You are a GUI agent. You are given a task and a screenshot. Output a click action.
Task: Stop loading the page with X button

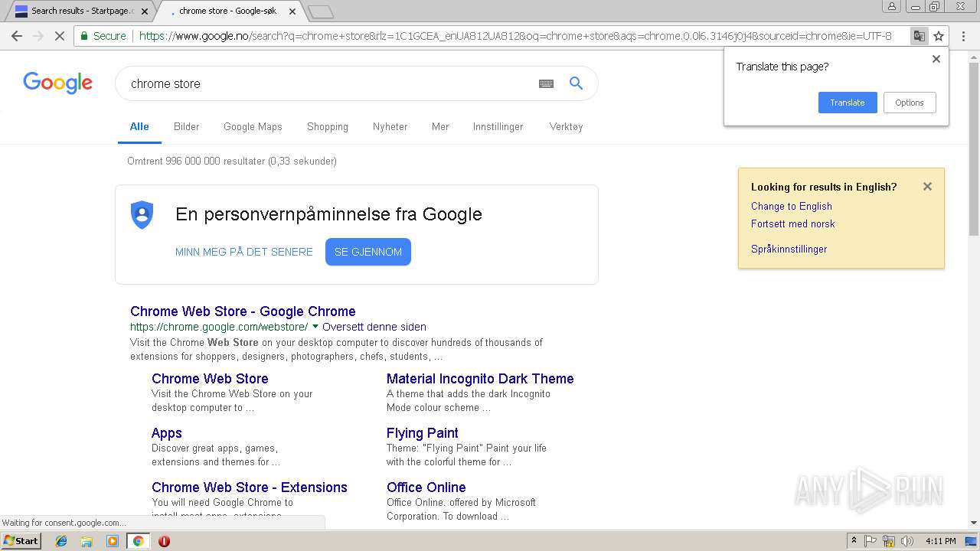tap(59, 36)
